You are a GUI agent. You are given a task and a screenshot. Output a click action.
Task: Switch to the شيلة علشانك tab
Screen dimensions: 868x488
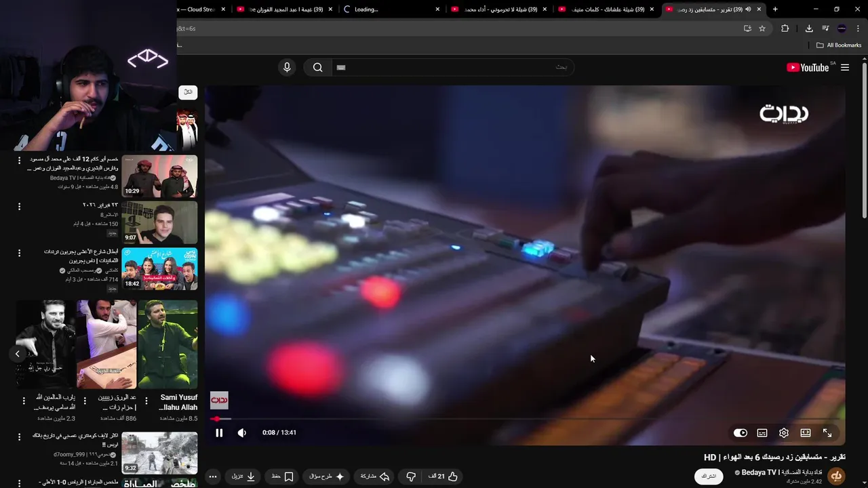(x=606, y=9)
